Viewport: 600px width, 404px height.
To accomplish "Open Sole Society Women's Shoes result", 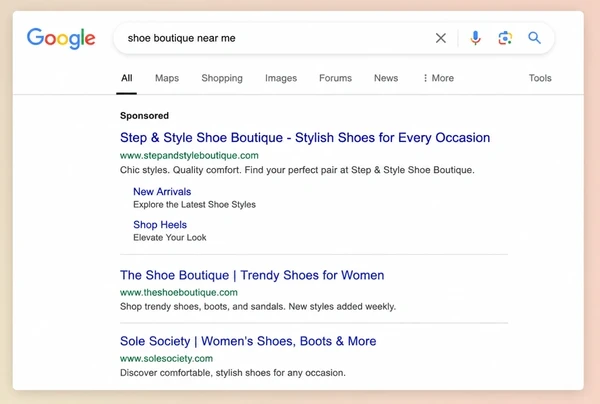I will (248, 341).
